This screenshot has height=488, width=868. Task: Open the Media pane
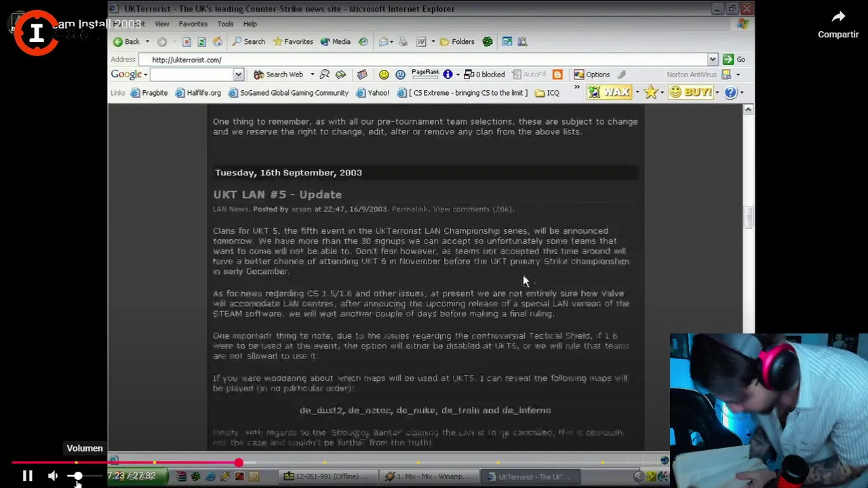[x=335, y=42]
